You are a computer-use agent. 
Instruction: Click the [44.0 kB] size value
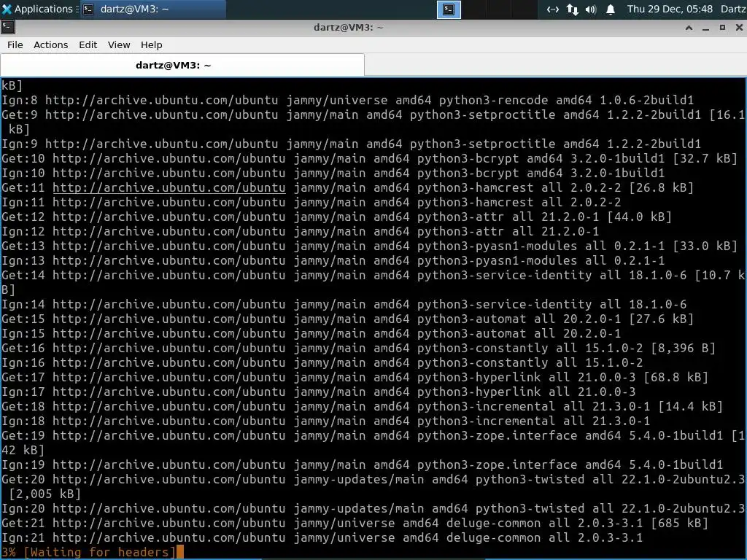coord(640,217)
